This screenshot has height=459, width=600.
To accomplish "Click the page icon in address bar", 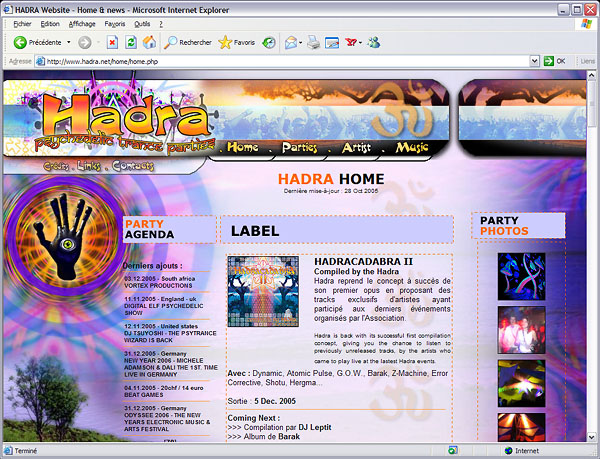I will [40, 61].
